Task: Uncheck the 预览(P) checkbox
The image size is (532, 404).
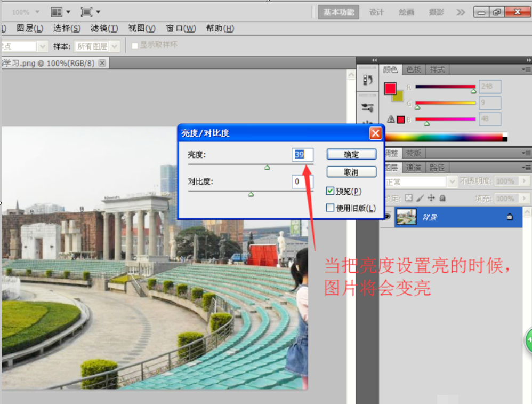Action: pyautogui.click(x=331, y=191)
